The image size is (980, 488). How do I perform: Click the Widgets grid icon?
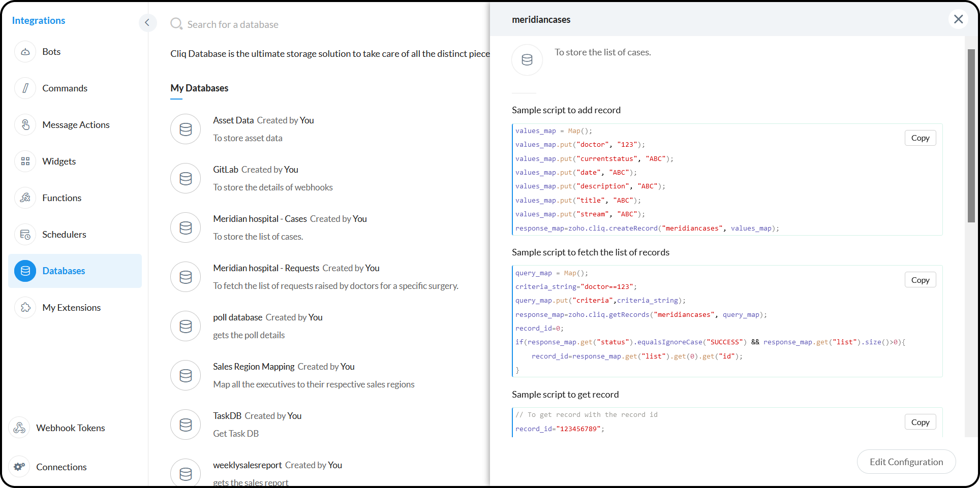(25, 161)
